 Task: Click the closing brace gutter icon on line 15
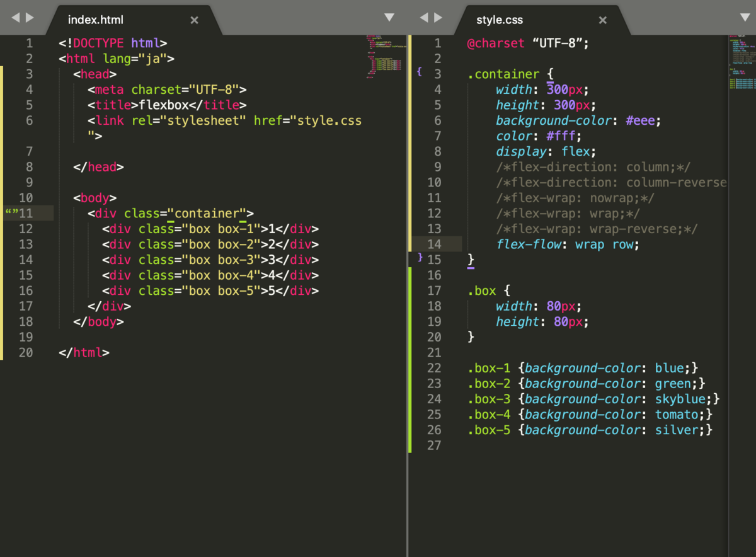coord(420,257)
